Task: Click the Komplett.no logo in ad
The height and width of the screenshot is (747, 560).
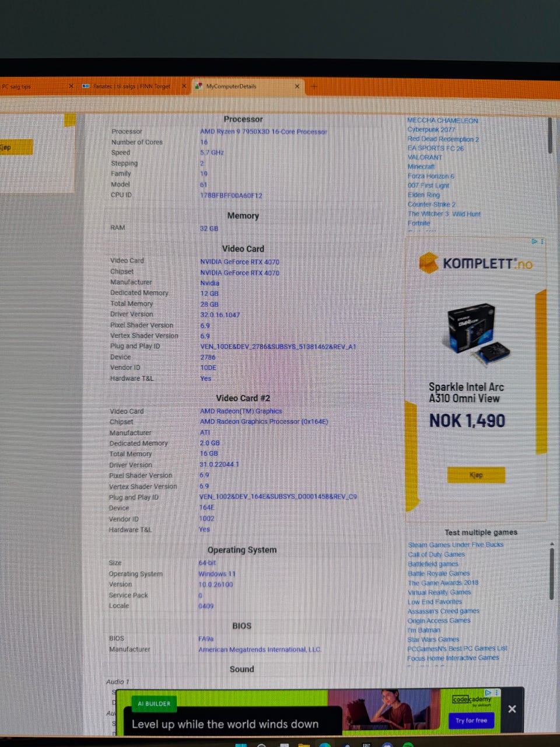Action: [476, 263]
